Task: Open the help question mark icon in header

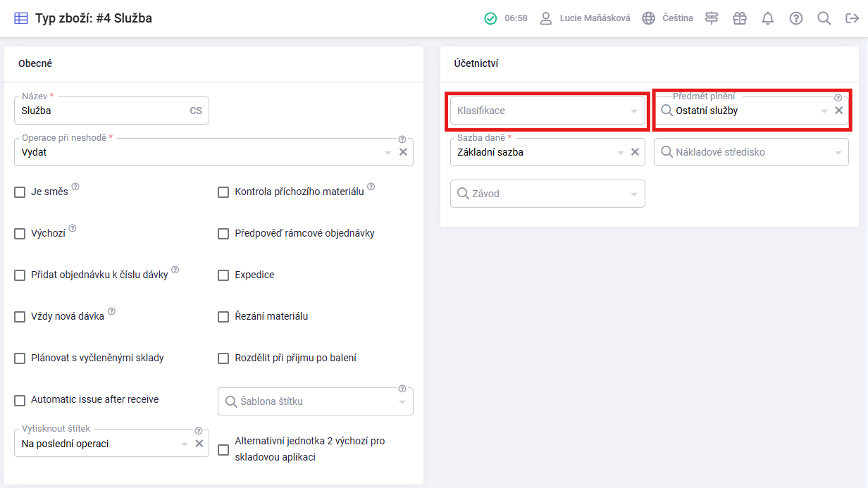Action: [796, 19]
